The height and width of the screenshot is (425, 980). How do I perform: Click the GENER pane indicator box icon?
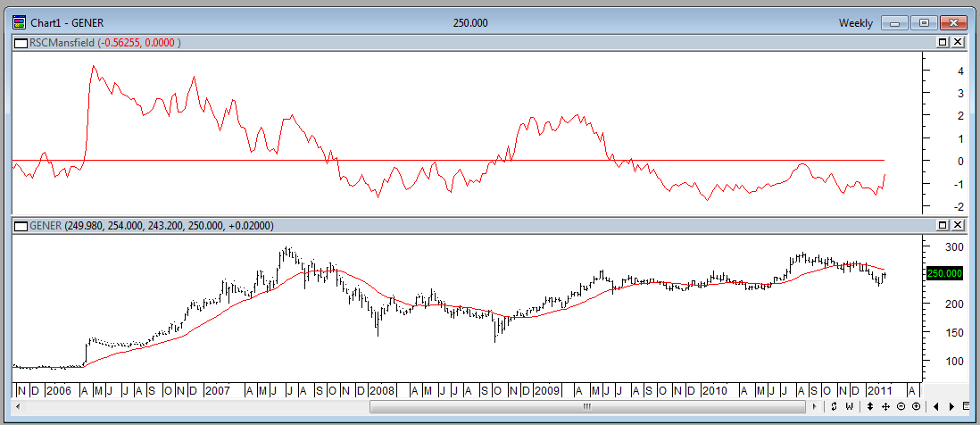21,226
